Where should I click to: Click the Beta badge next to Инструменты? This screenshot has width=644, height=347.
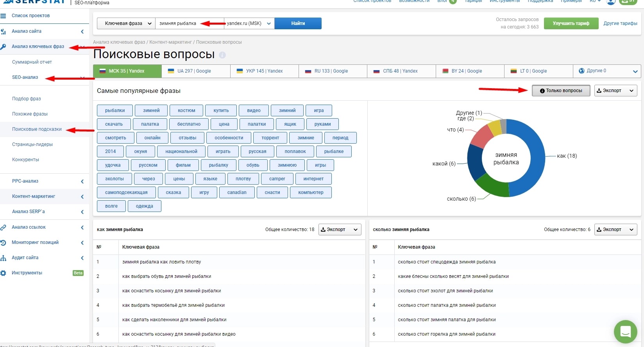(x=78, y=273)
